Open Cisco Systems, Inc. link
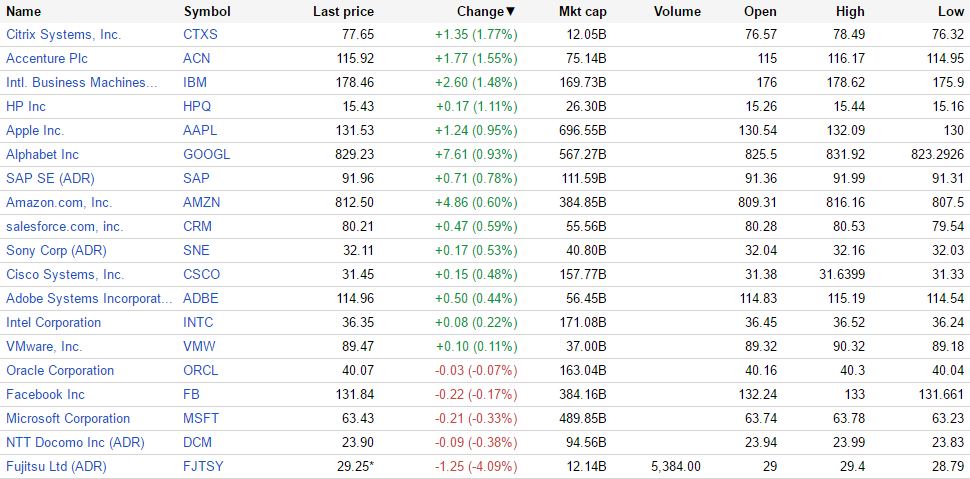Screen dimensions: 970x479 coord(65,274)
